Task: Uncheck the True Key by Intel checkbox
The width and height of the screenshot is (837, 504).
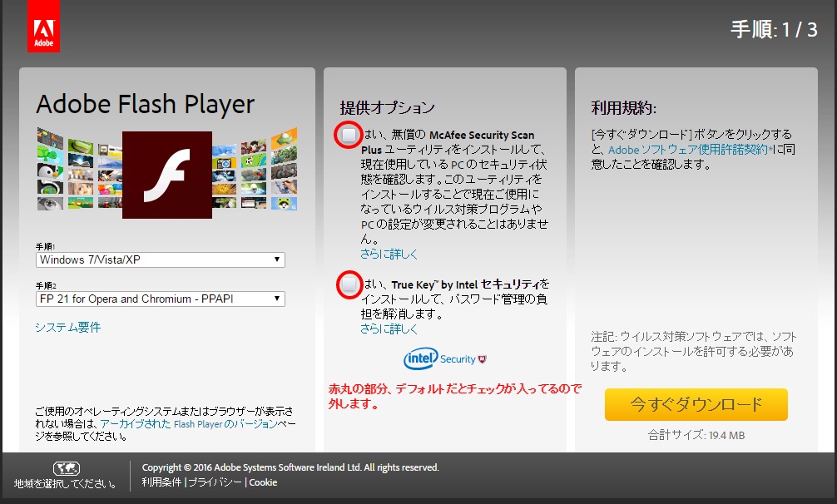Action: tap(349, 284)
